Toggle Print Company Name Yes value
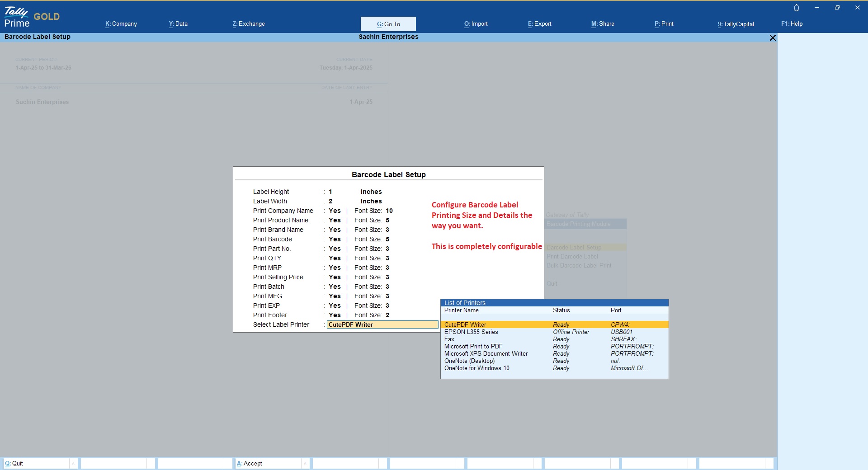This screenshot has height=470, width=868. (335, 211)
